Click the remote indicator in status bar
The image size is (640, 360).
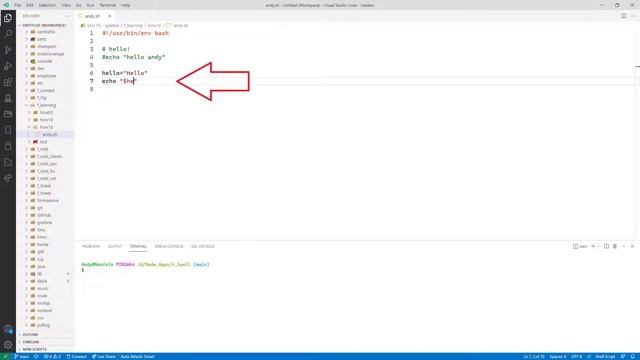click(x=6, y=357)
